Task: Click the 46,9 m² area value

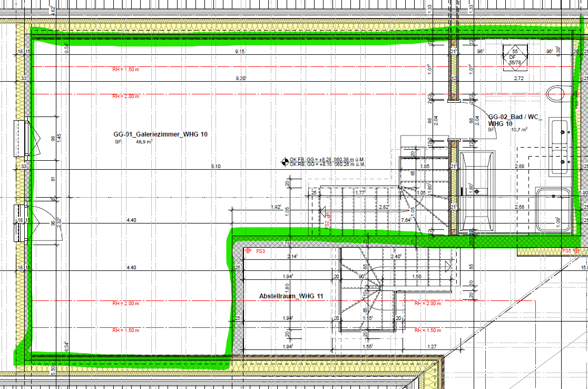Action: [145, 142]
